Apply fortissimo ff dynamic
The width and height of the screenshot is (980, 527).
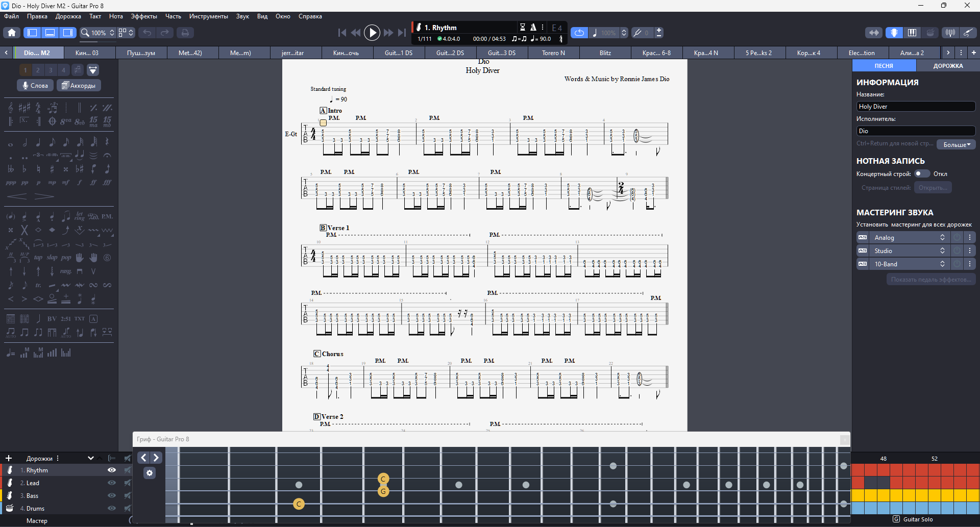(x=93, y=183)
